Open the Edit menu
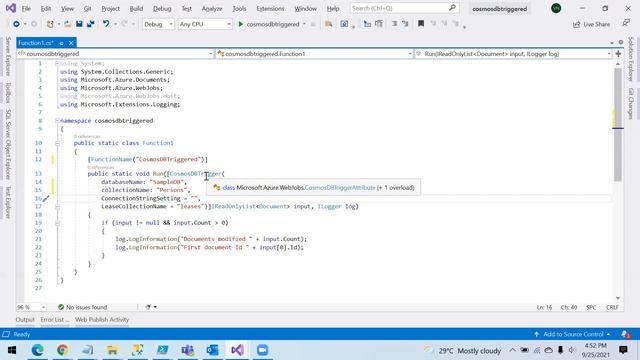640x360 pixels. pos(46,9)
